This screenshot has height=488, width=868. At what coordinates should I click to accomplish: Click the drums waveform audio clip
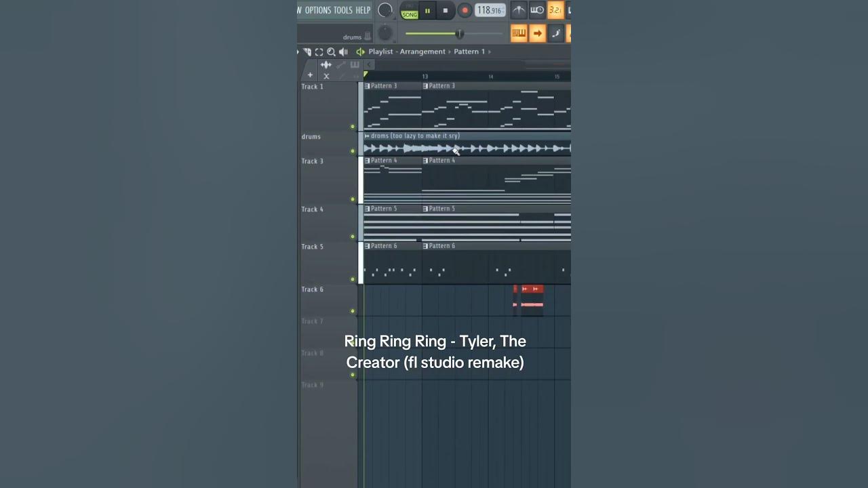(x=467, y=148)
